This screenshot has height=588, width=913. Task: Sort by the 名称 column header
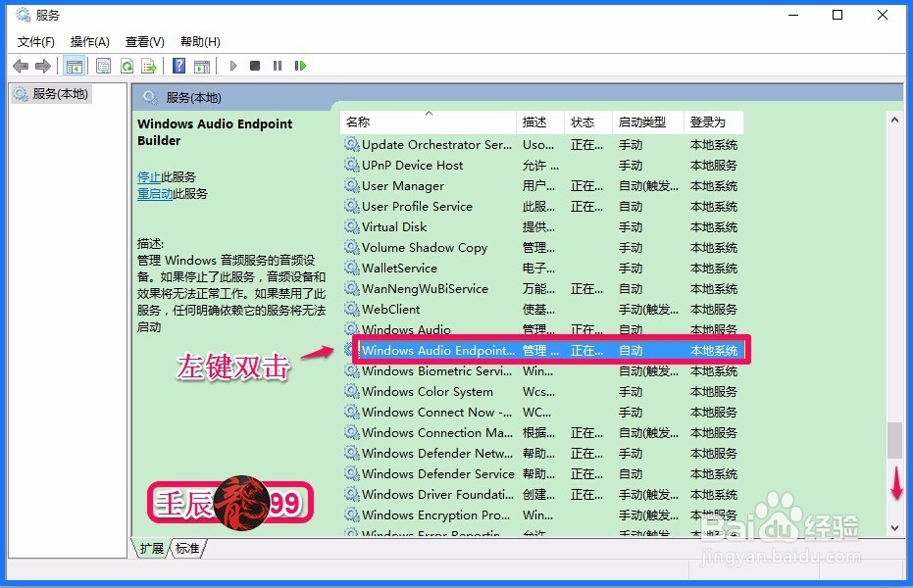coord(428,122)
